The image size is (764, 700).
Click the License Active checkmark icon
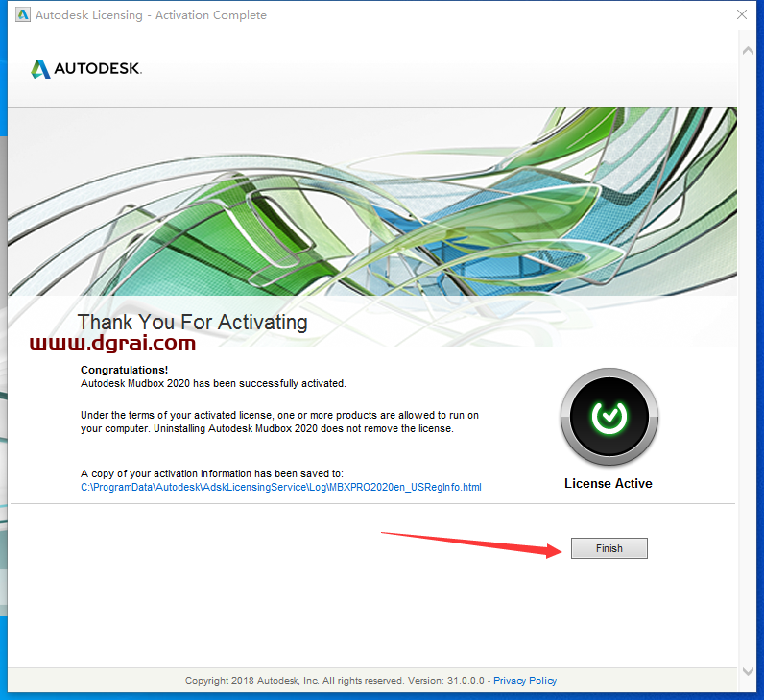coord(609,418)
